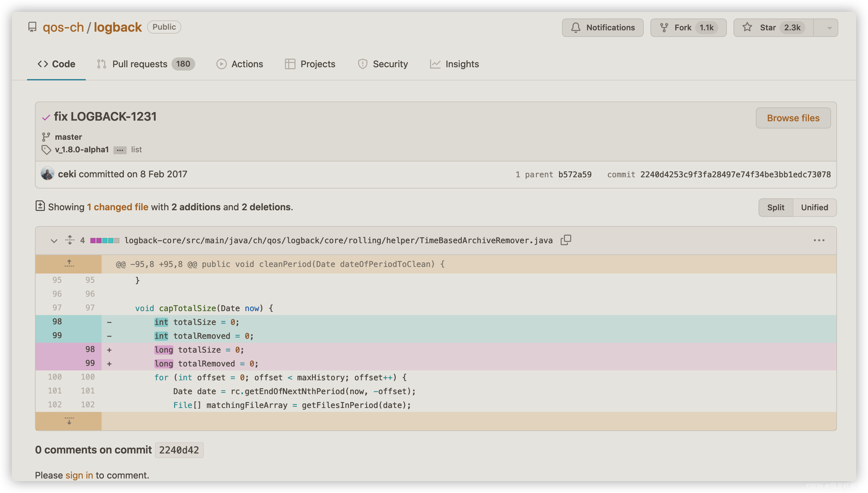
Task: Open the qos-ch owner link
Action: click(63, 27)
